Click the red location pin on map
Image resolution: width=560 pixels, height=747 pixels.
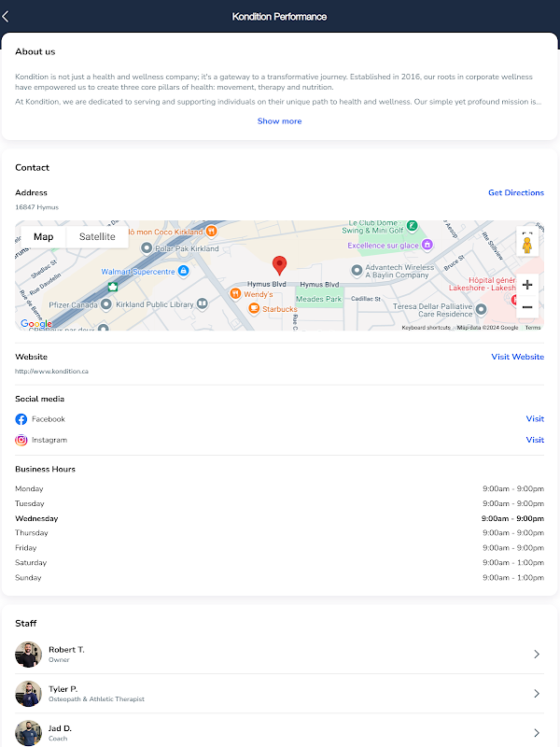click(279, 265)
